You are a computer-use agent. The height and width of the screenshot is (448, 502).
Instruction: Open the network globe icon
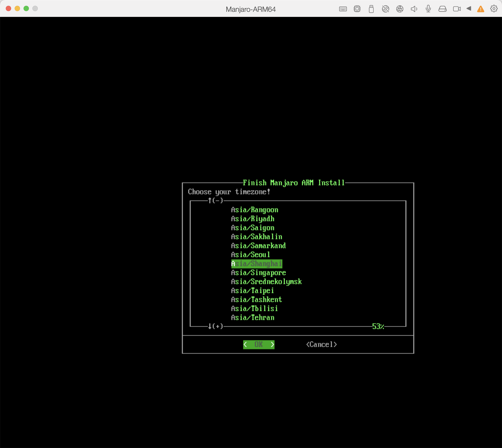pos(400,9)
